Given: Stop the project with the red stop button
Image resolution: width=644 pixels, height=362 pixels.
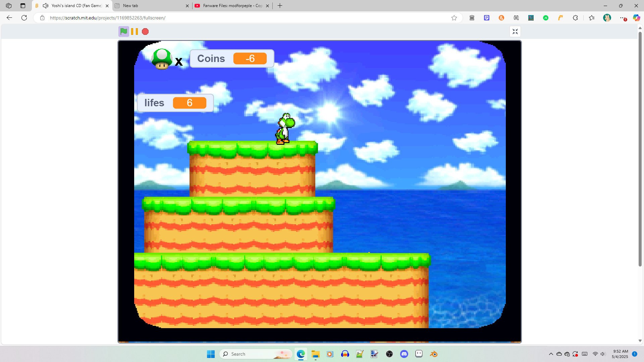Looking at the screenshot, I should (145, 32).
